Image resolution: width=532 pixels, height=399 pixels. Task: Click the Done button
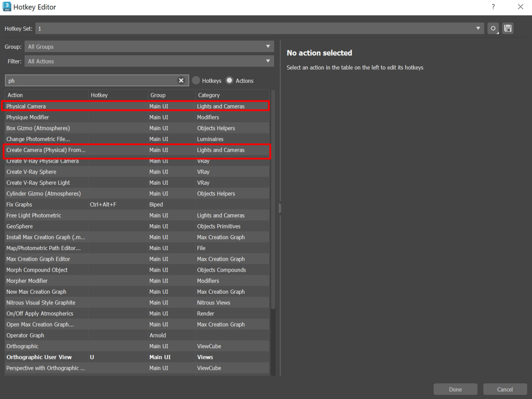[x=455, y=389]
